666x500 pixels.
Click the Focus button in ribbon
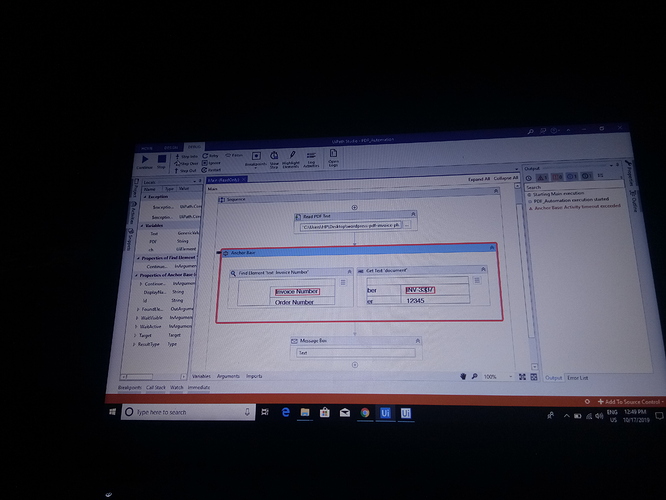pyautogui.click(x=234, y=155)
